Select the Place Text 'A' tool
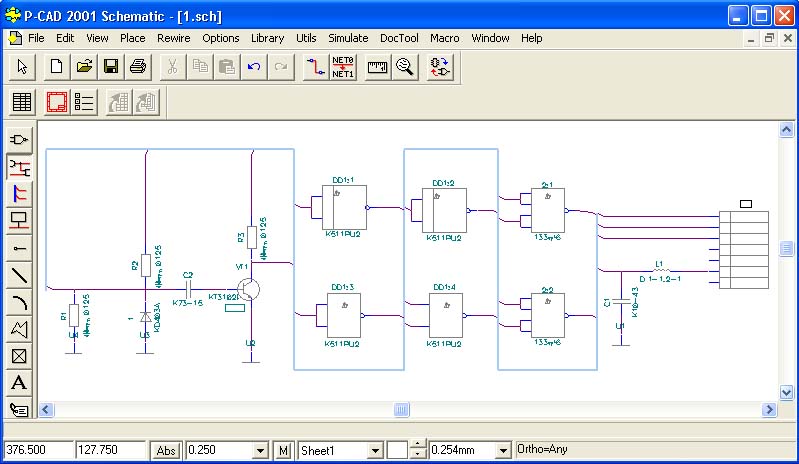The height and width of the screenshot is (464, 799). point(19,383)
